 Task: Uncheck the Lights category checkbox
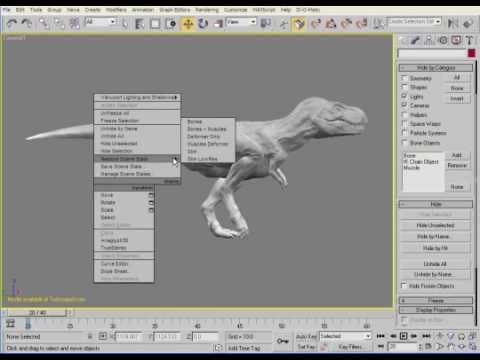(x=404, y=96)
